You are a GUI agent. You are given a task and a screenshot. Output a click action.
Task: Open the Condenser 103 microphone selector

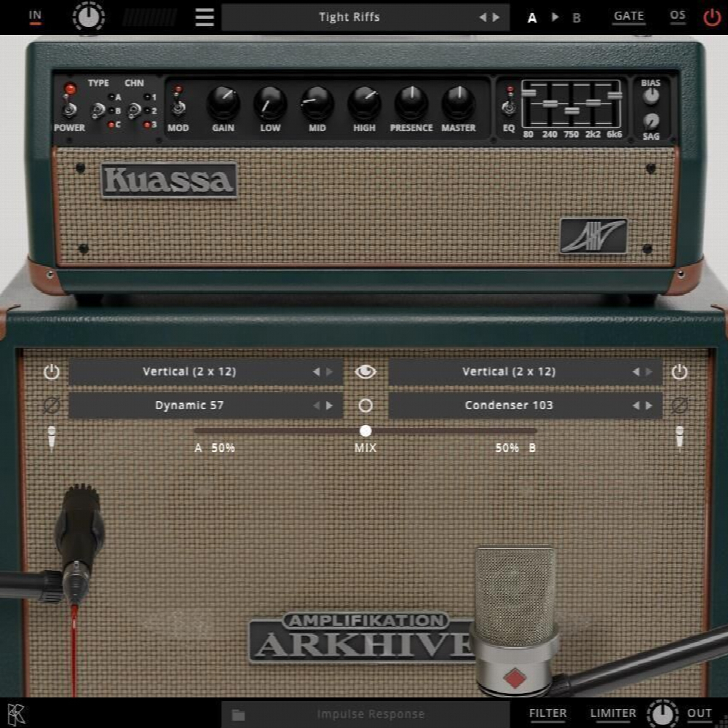510,405
